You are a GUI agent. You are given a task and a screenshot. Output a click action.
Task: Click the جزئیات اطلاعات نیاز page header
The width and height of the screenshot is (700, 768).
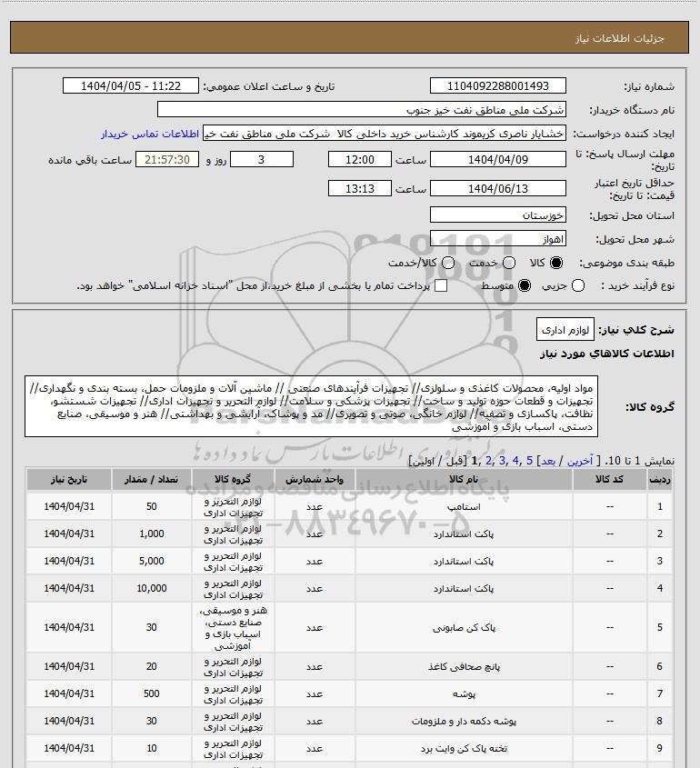(x=620, y=38)
